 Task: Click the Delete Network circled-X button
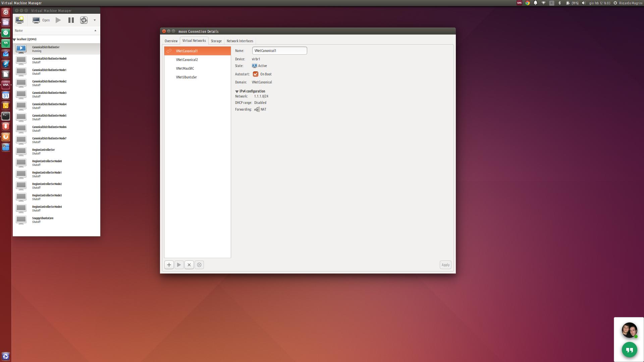point(199,265)
